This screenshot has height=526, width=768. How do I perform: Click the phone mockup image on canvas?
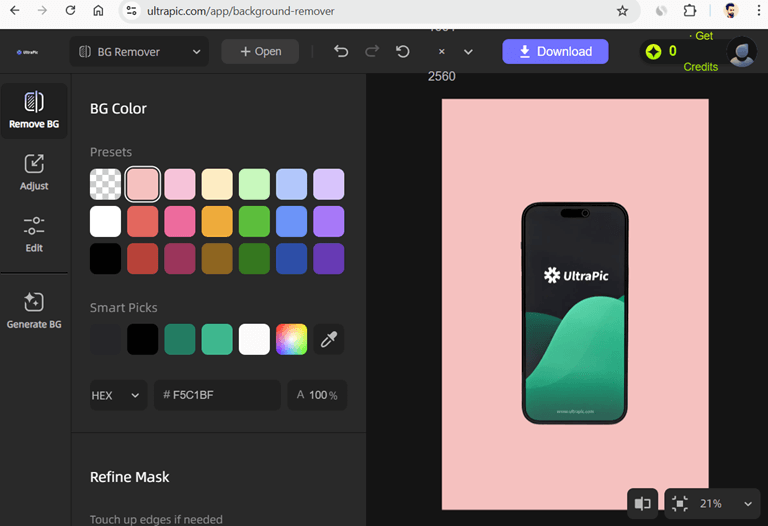575,313
